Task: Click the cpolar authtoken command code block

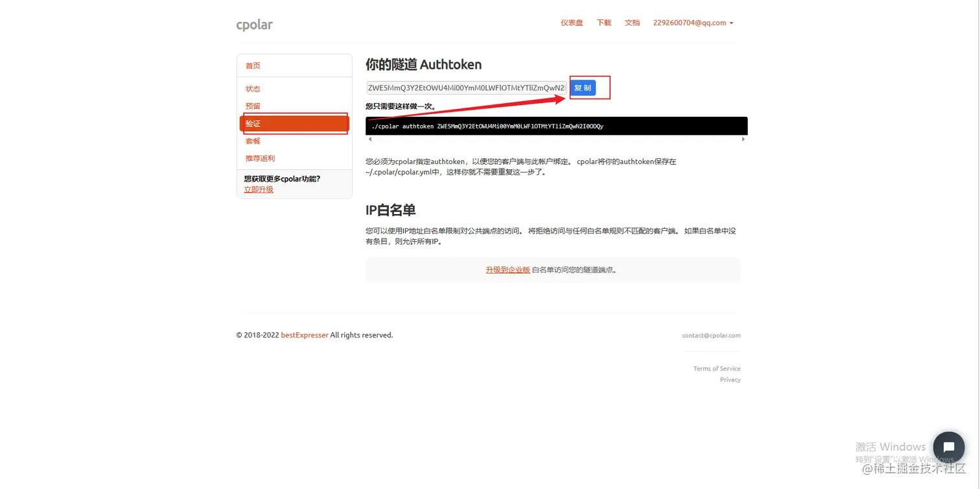Action: 556,126
